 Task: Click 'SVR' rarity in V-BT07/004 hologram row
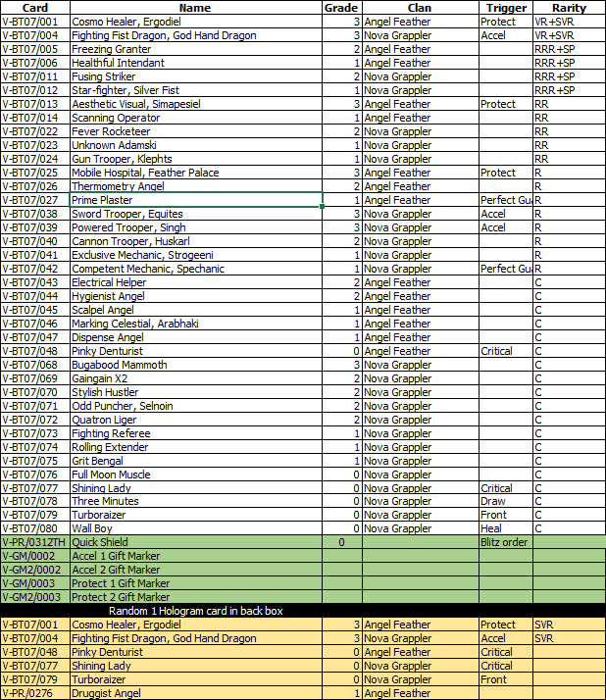(x=570, y=638)
